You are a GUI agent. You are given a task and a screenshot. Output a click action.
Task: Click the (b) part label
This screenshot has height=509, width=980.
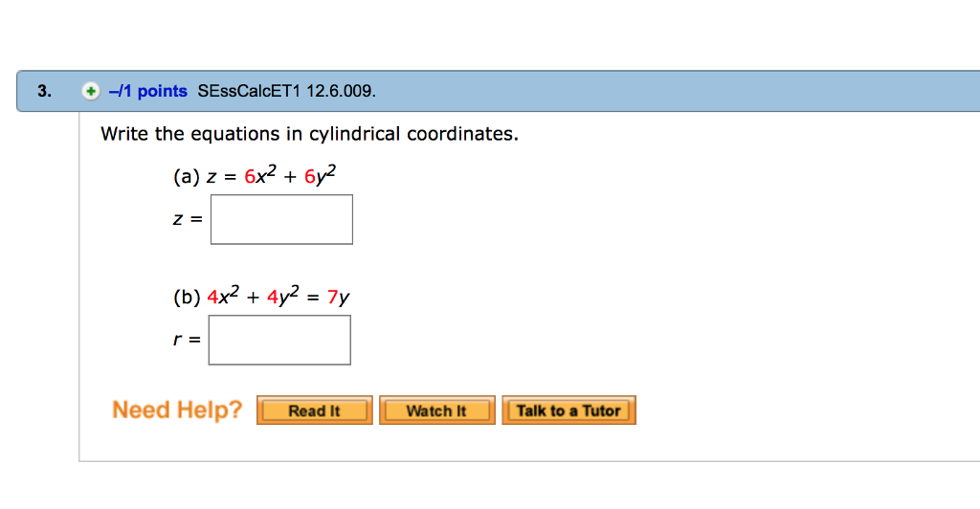pyautogui.click(x=187, y=298)
